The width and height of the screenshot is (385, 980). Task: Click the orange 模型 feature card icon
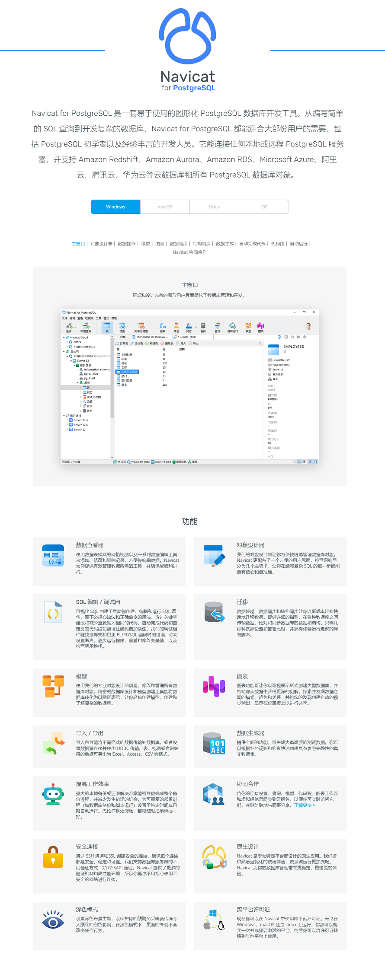53,686
